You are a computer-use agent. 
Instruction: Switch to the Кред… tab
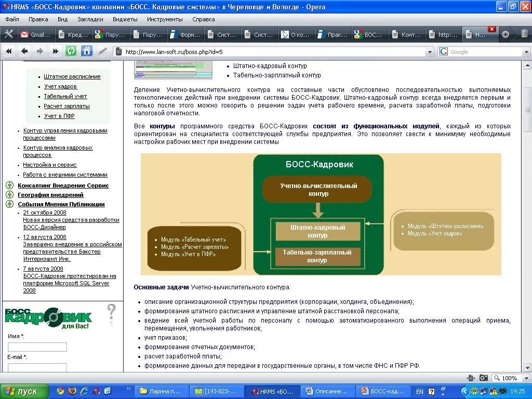73,35
